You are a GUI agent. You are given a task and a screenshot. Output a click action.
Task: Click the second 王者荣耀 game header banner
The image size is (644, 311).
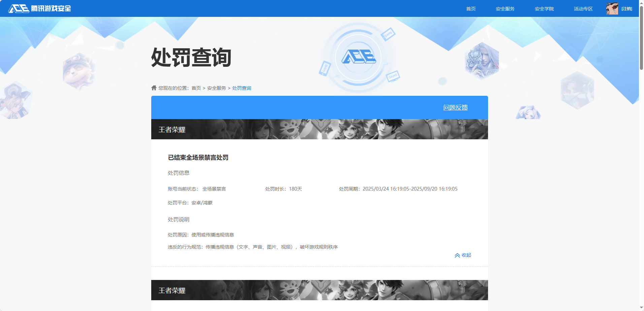(x=319, y=290)
